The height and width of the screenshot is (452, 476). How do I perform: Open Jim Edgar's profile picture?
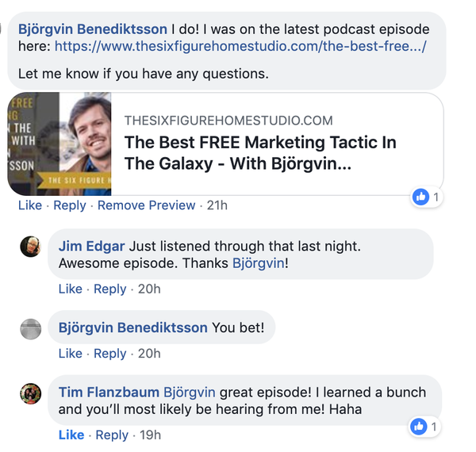[30, 247]
